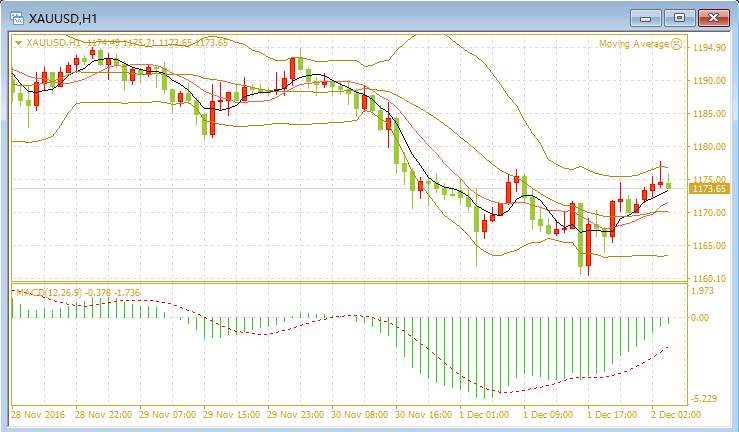Click the 1165.00 price scale label
This screenshot has width=739, height=432.
(709, 245)
